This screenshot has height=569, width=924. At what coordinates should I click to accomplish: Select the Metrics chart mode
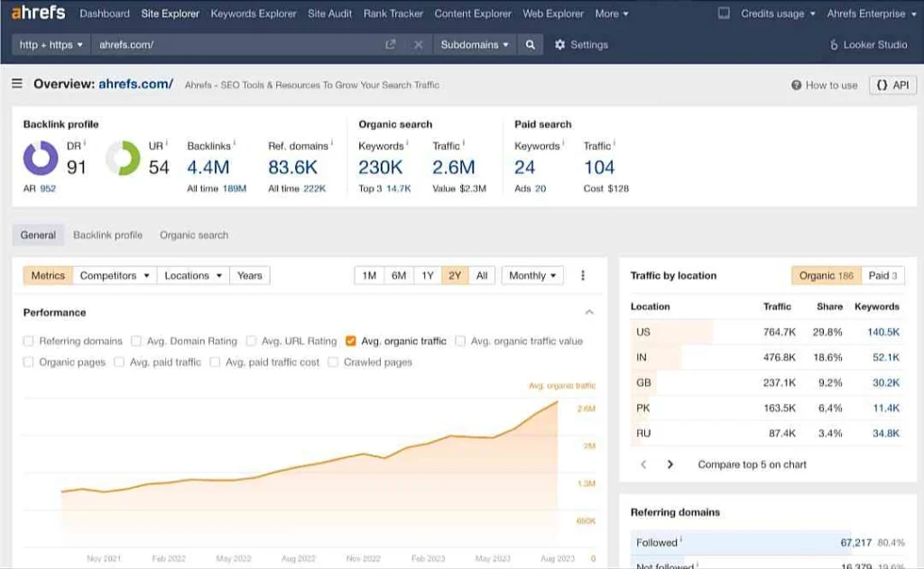48,275
